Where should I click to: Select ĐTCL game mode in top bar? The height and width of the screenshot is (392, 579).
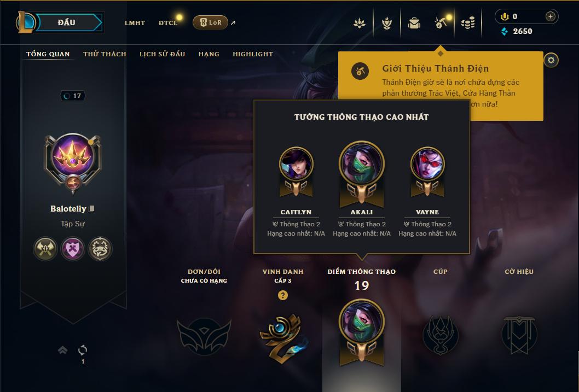click(168, 23)
